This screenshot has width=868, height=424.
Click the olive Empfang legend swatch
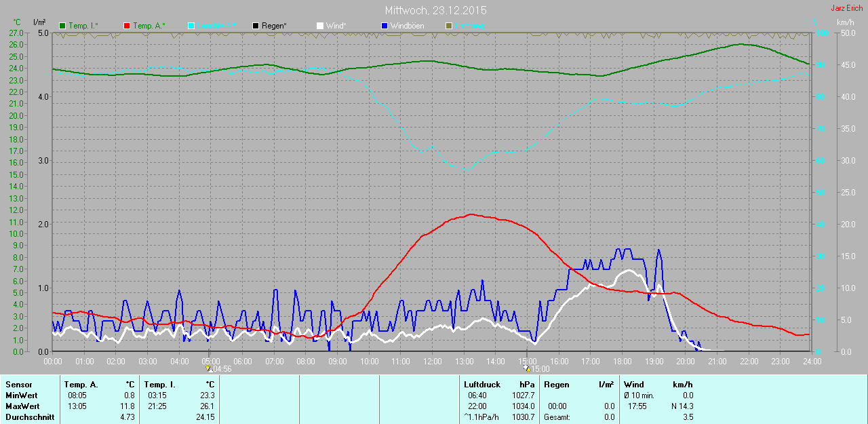449,26
